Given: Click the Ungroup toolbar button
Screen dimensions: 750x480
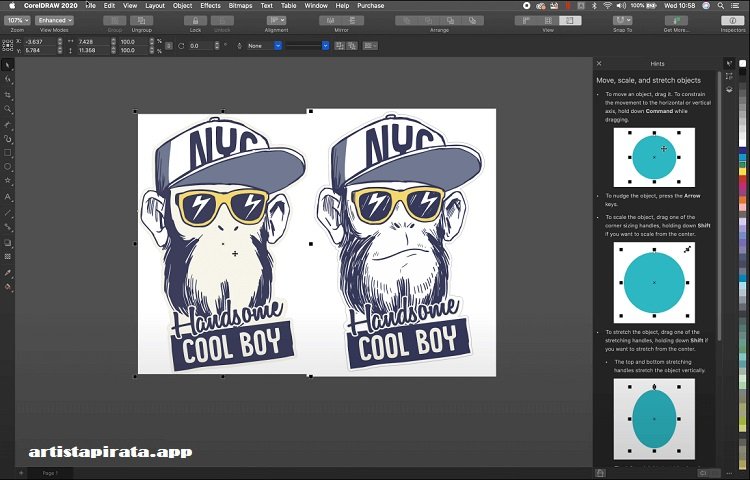Looking at the screenshot, I should click(x=142, y=21).
